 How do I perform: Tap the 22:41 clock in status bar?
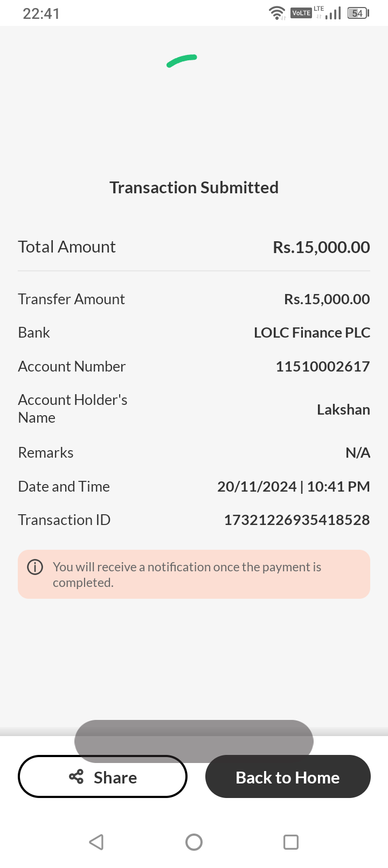click(41, 13)
